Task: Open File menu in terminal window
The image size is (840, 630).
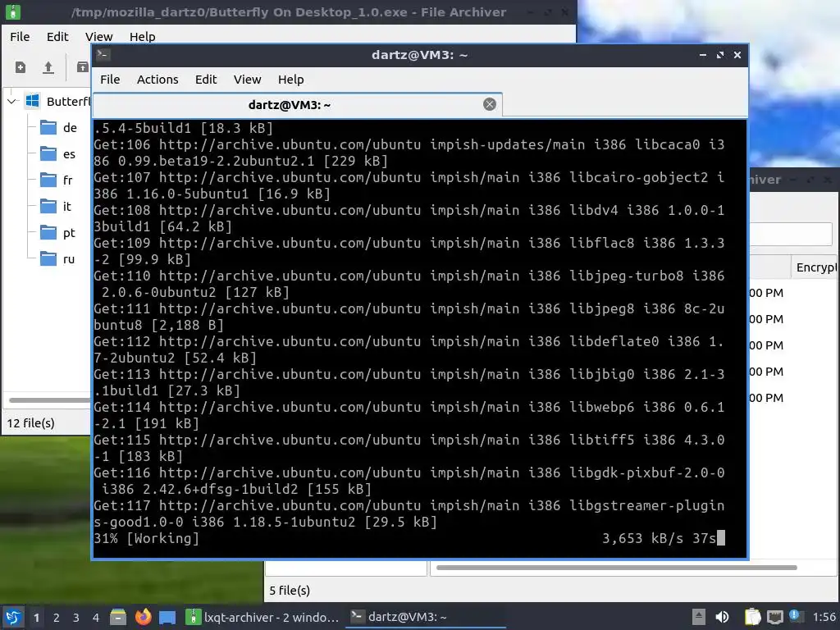Action: click(110, 80)
